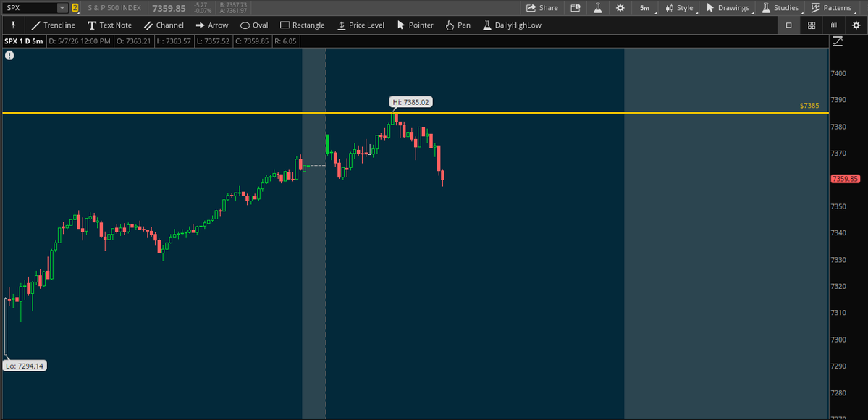Screen dimensions: 868x420
Task: Switch to the Pointer tool
Action: (416, 25)
